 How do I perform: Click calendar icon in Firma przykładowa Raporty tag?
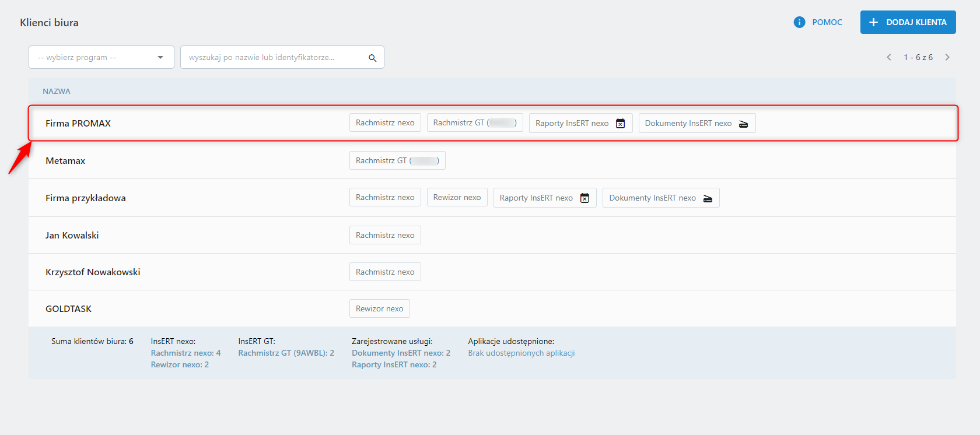point(584,198)
